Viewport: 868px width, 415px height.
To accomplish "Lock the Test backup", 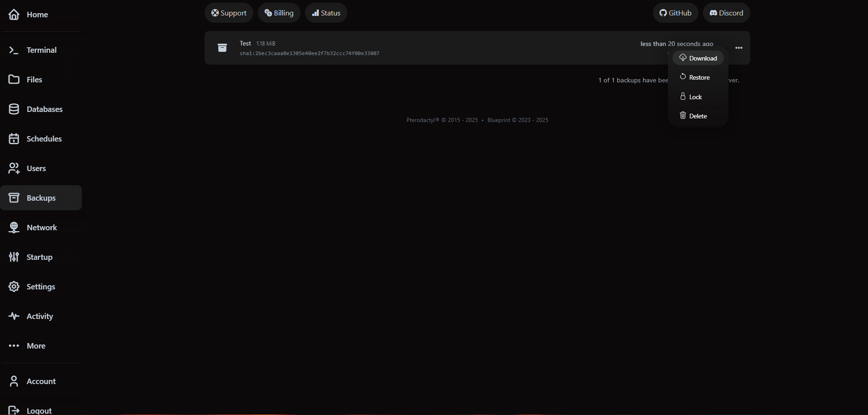I will tap(695, 96).
